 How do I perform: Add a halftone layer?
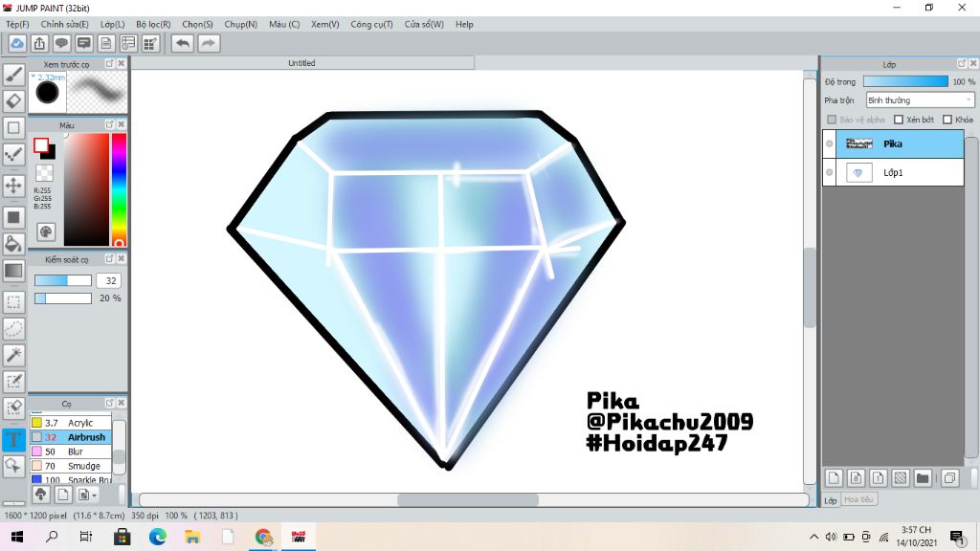[900, 478]
